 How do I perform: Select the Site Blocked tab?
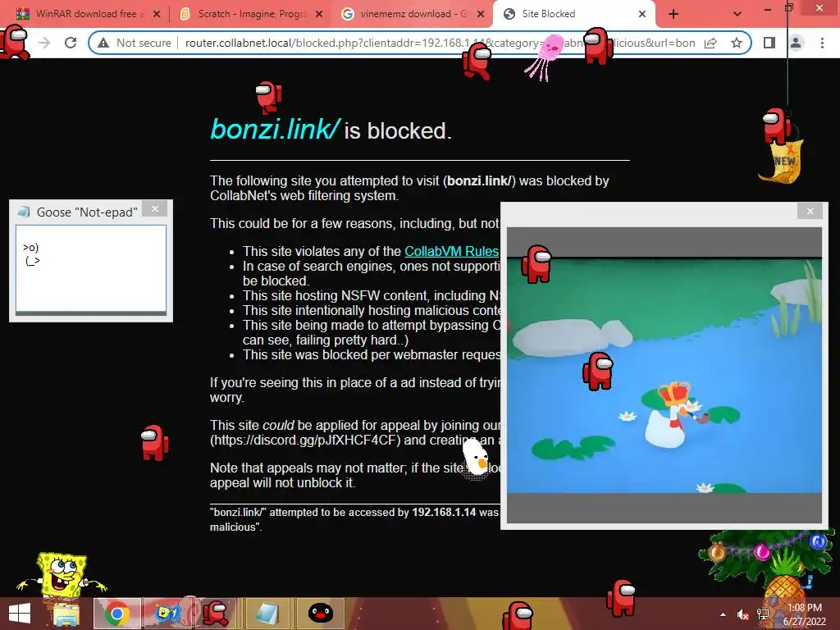[x=572, y=14]
